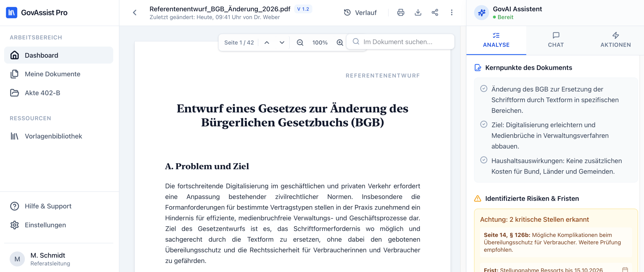Viewport: 644px width, 272px height.
Task: Click the GovAI Assistent sparkle icon
Action: (x=481, y=13)
